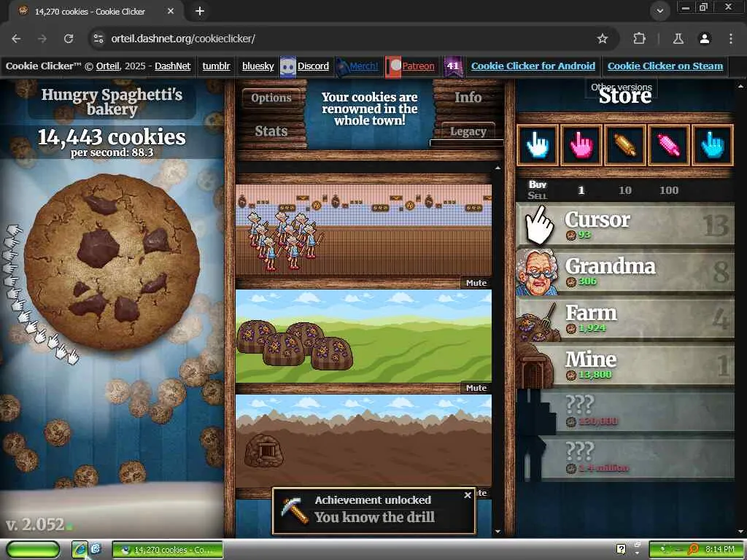Open the Merch! link

[x=363, y=66]
